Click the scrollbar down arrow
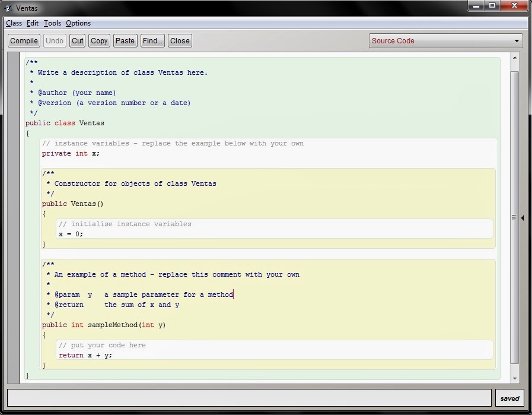Viewport: 532px width, 415px height. click(514, 378)
